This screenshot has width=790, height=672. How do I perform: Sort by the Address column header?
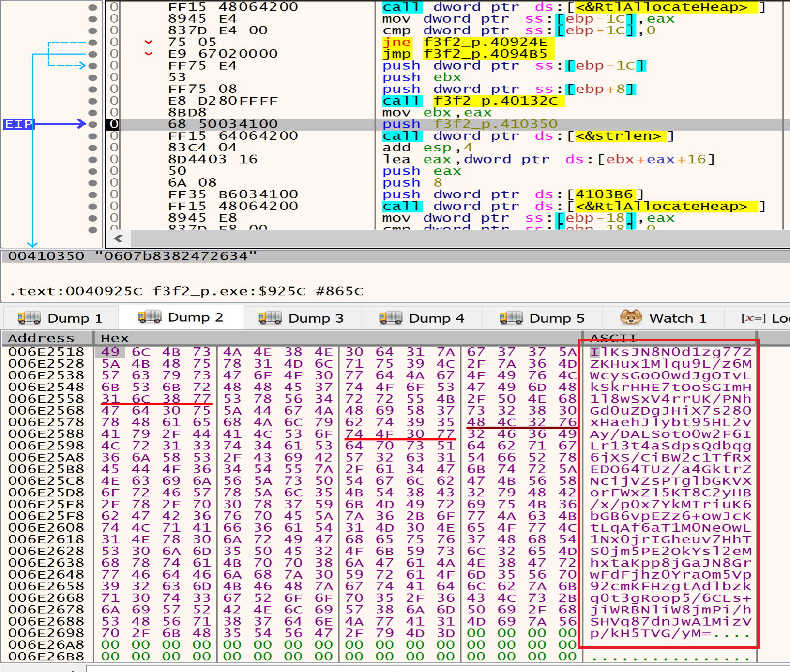(41, 338)
